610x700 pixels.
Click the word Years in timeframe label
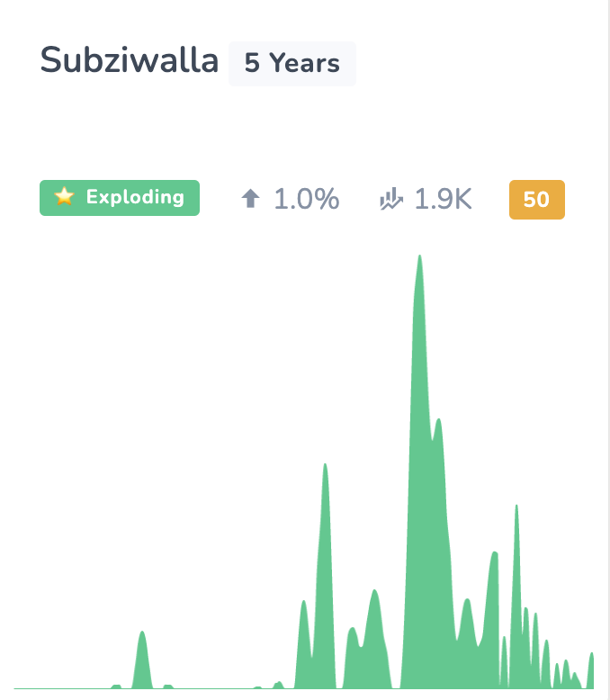pos(305,63)
